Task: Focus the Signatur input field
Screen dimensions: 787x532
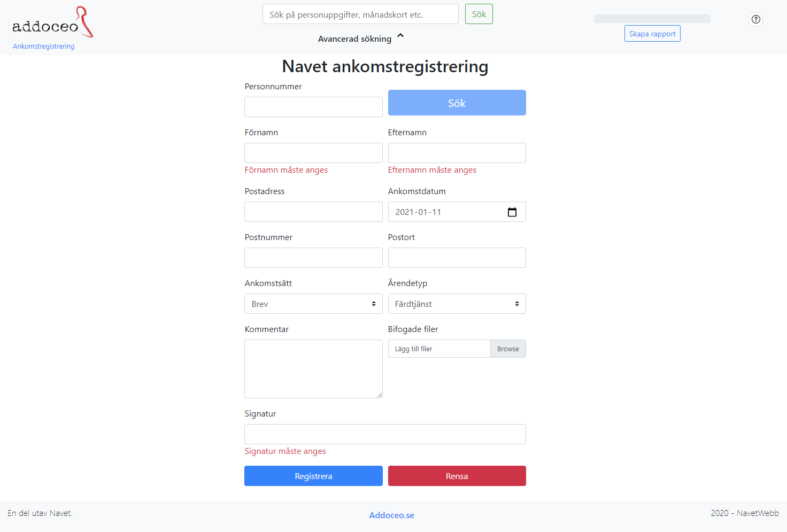Action: point(385,434)
